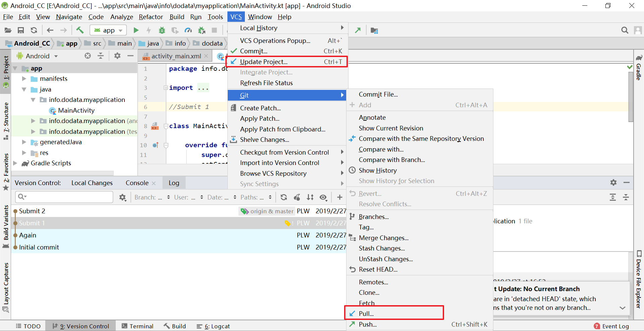Image resolution: width=644 pixels, height=331 pixels.
Task: Click the Make Project hammer icon
Action: click(x=80, y=30)
